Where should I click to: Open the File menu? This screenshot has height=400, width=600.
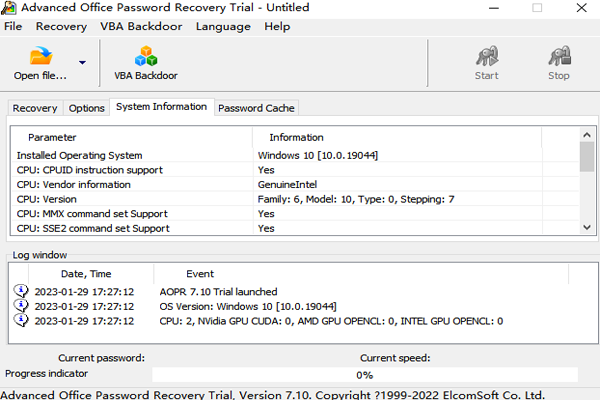(13, 26)
